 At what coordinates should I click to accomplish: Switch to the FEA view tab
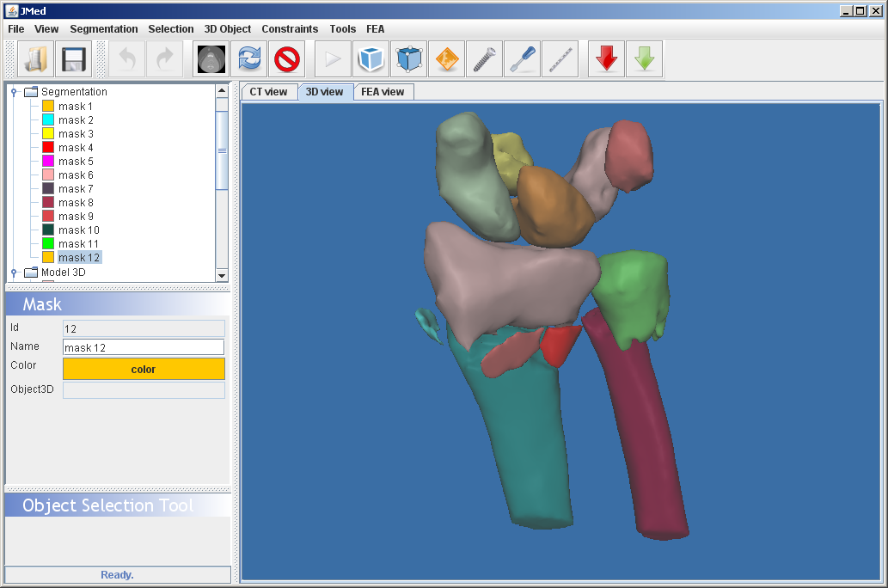(383, 92)
